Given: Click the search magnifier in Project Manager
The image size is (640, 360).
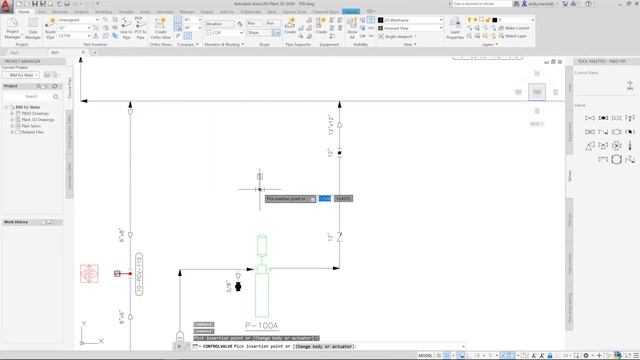Looking at the screenshot, I should click(x=56, y=96).
